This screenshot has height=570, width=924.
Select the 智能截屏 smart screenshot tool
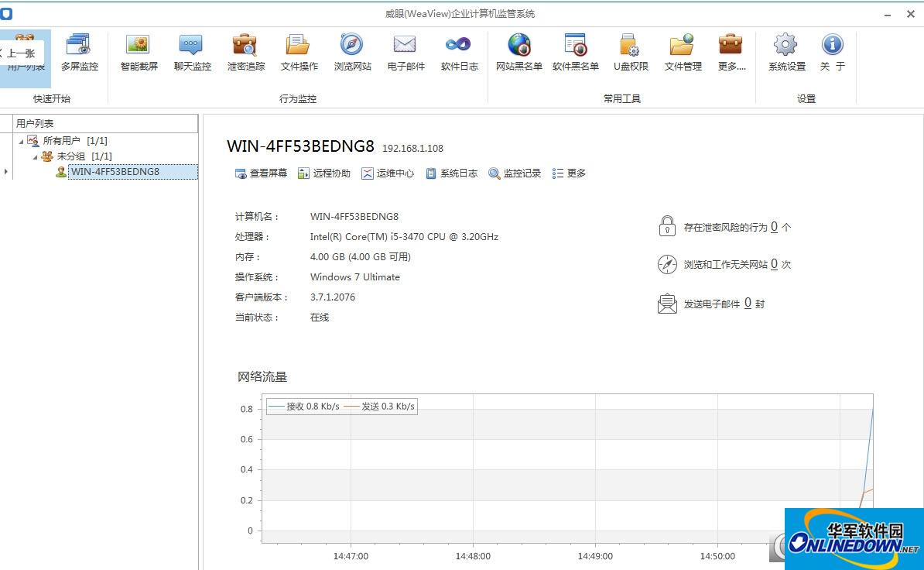click(139, 53)
